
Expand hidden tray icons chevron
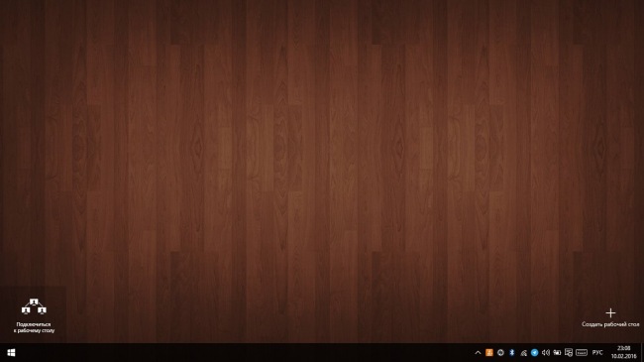[x=478, y=352]
